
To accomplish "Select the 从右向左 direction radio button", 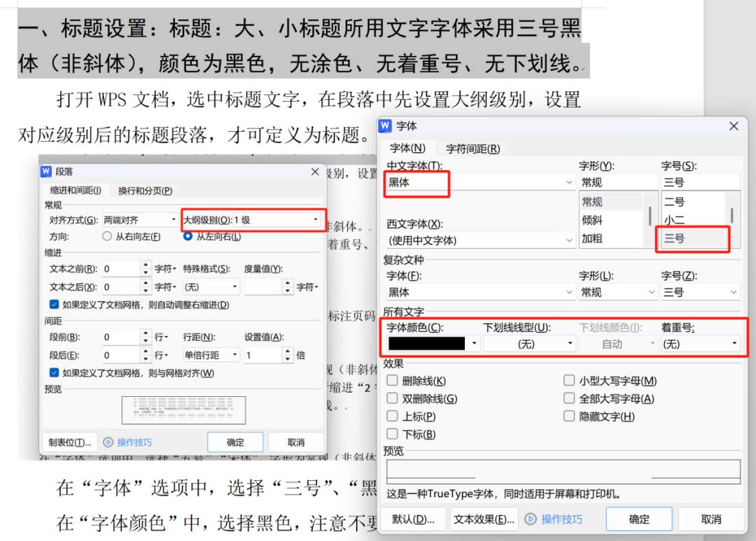I will click(x=107, y=236).
